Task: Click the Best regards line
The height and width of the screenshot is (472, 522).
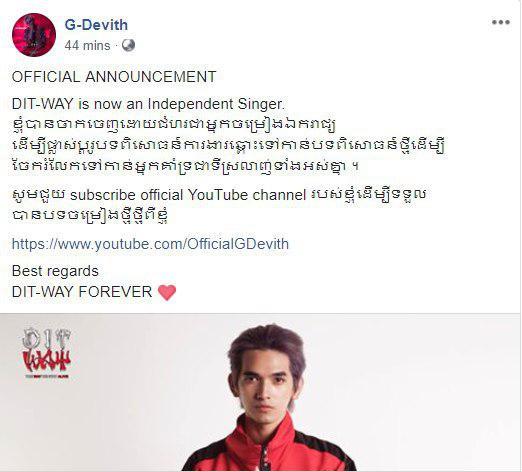Action: click(x=55, y=271)
